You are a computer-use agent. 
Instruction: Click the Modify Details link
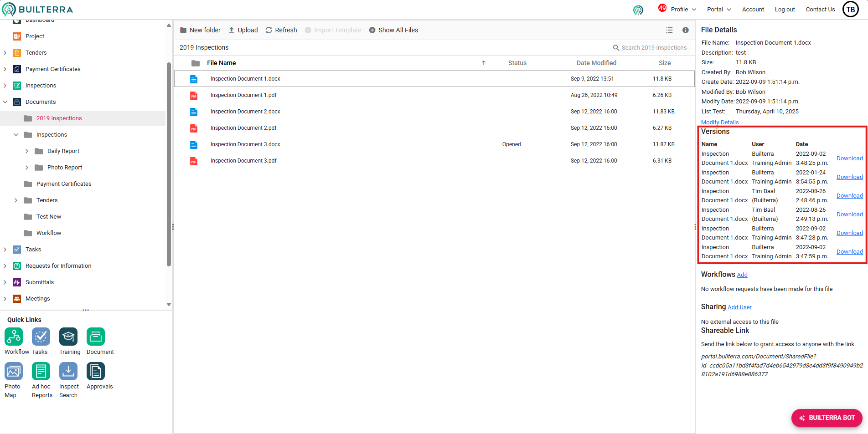[x=720, y=122]
